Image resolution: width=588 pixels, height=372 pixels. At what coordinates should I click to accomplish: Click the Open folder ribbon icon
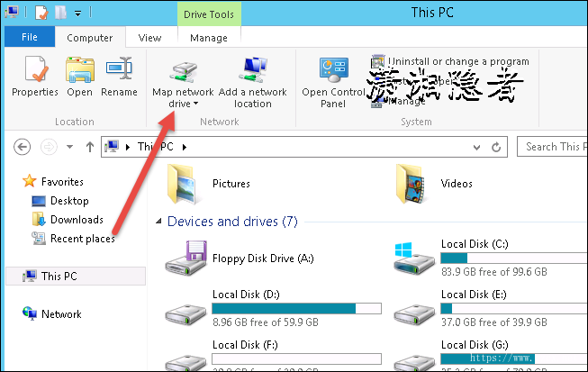80,69
